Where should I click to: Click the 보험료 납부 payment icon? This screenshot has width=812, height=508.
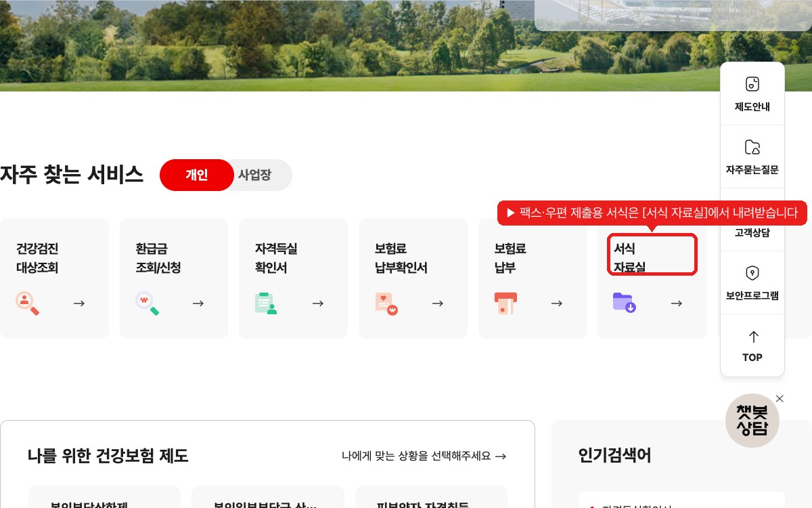click(505, 303)
